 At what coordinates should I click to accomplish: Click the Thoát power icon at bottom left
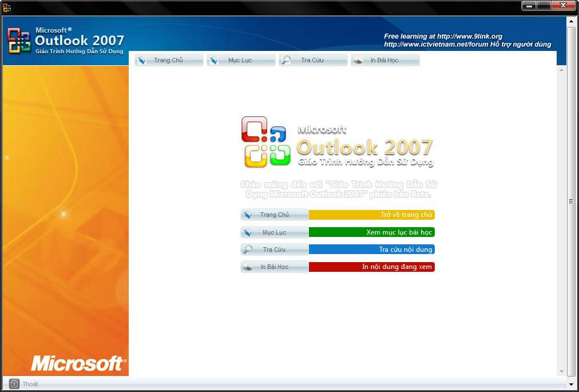(14, 384)
